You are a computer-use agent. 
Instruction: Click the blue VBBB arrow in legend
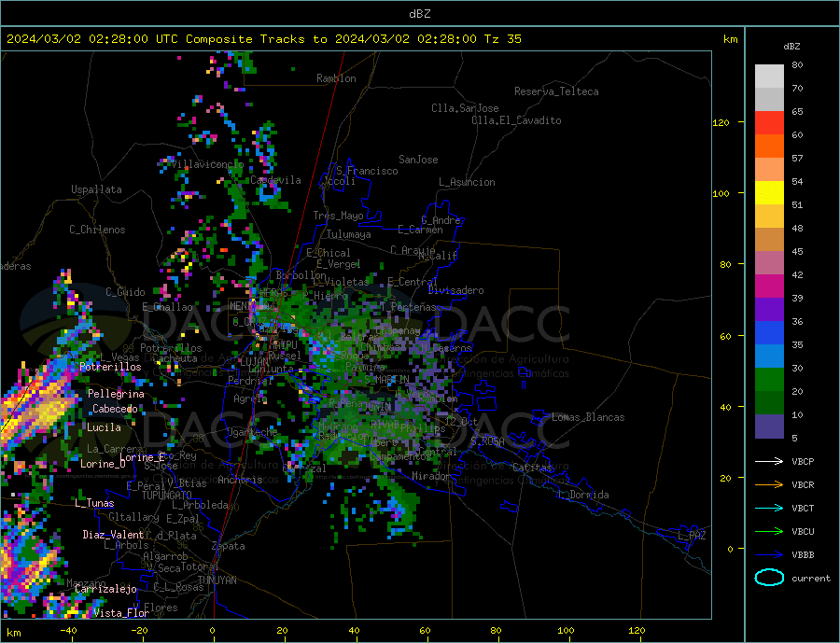[770, 554]
